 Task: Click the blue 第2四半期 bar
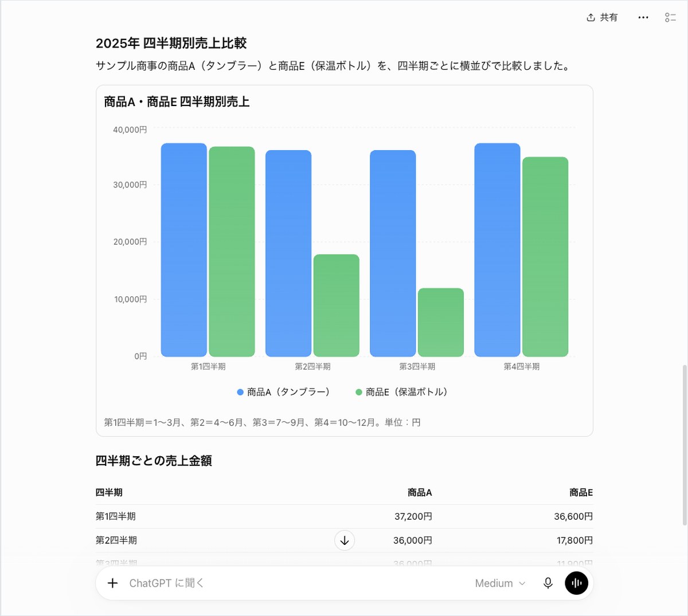288,253
